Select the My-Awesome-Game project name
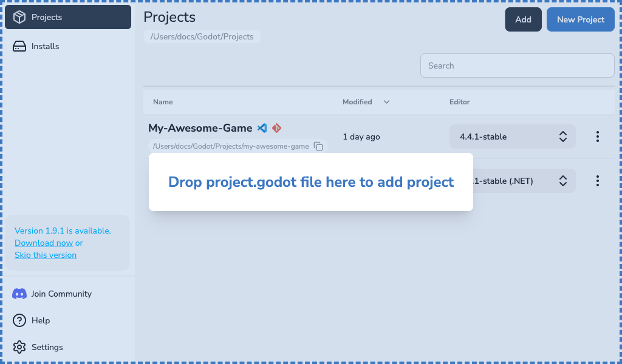The image size is (622, 364). 200,127
